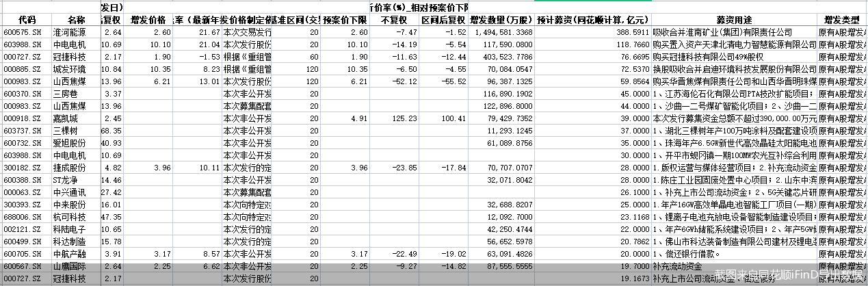Select the 中电电机 cell with code 603988.SH and price 10.10
The image size is (868, 286).
[69, 44]
